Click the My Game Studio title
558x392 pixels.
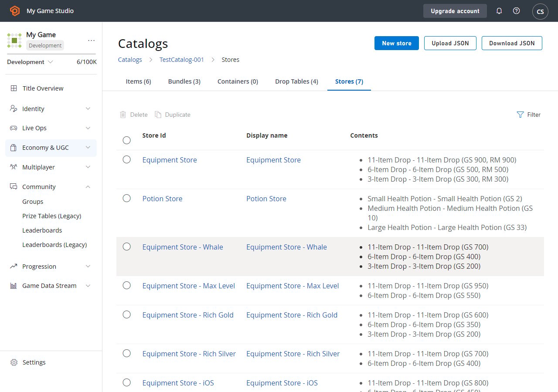click(x=50, y=11)
